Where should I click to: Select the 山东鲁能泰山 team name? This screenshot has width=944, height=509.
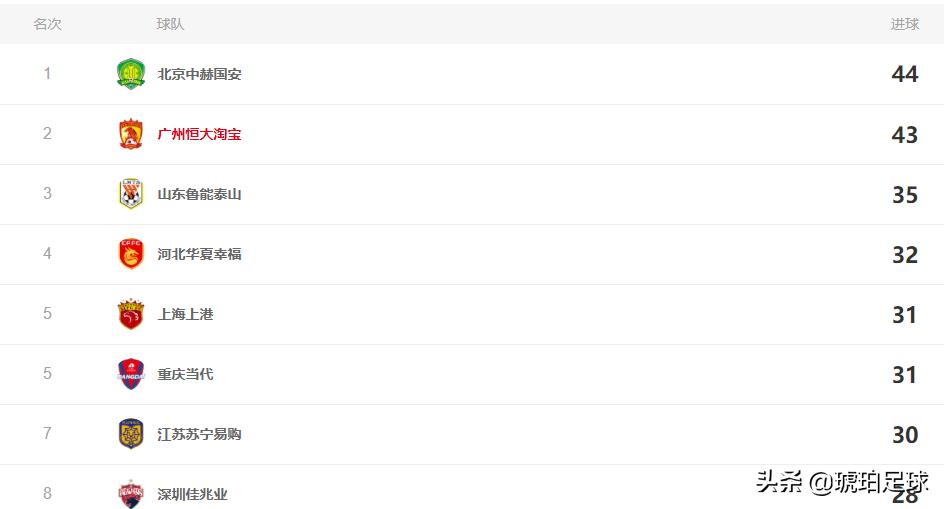point(199,194)
